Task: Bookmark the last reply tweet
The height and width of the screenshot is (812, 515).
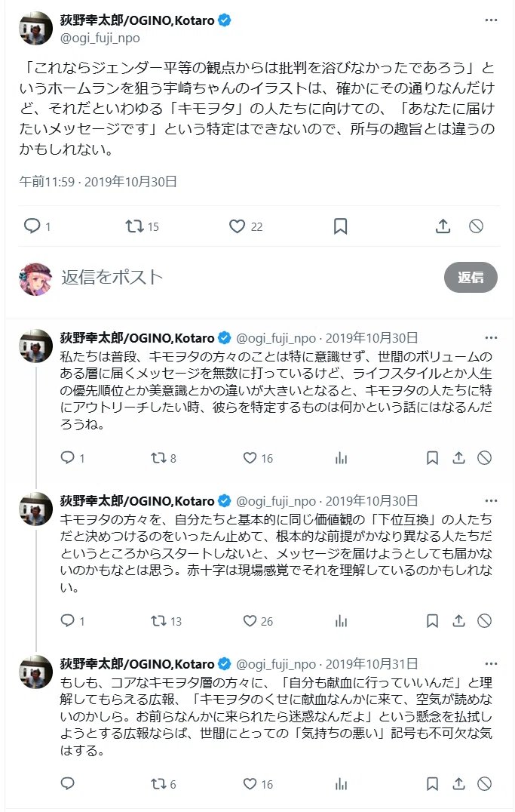Action: [x=432, y=783]
